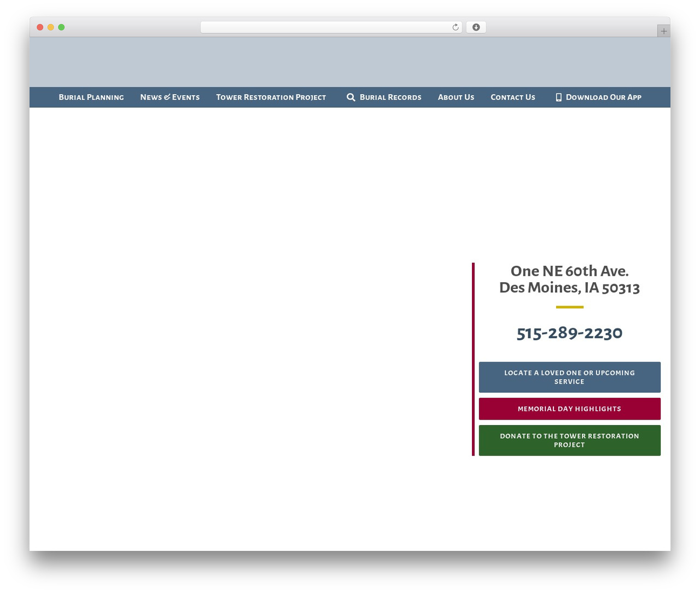
Task: Navigate to About Us
Action: click(x=456, y=97)
